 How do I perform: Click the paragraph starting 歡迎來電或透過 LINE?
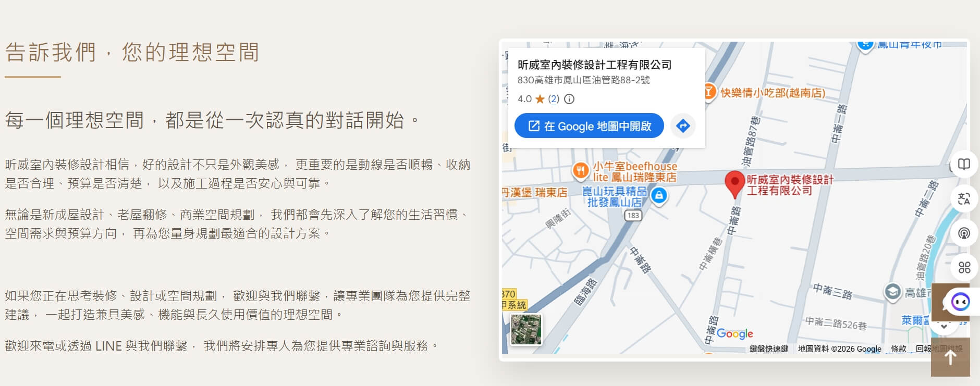(222, 346)
